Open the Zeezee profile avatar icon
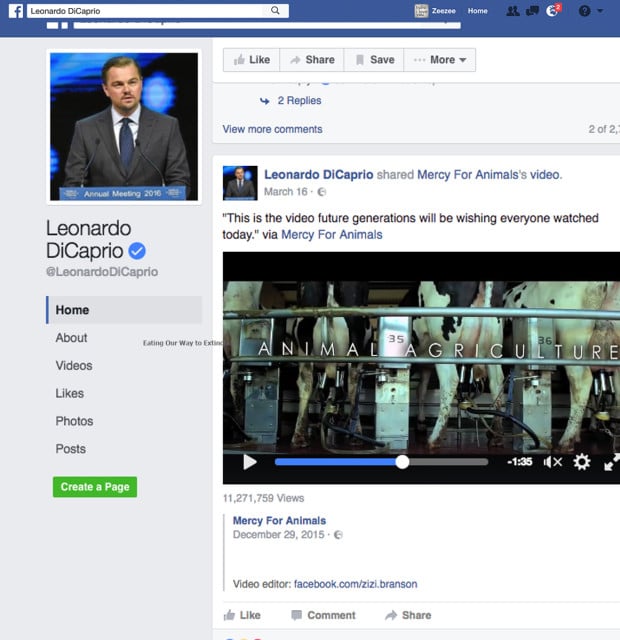620x640 pixels. tap(421, 11)
